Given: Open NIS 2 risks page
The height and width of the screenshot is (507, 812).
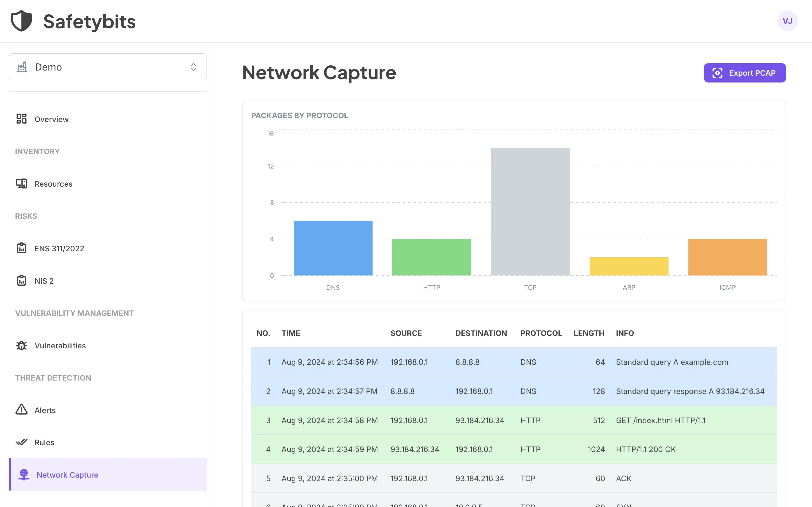Looking at the screenshot, I should 44,281.
